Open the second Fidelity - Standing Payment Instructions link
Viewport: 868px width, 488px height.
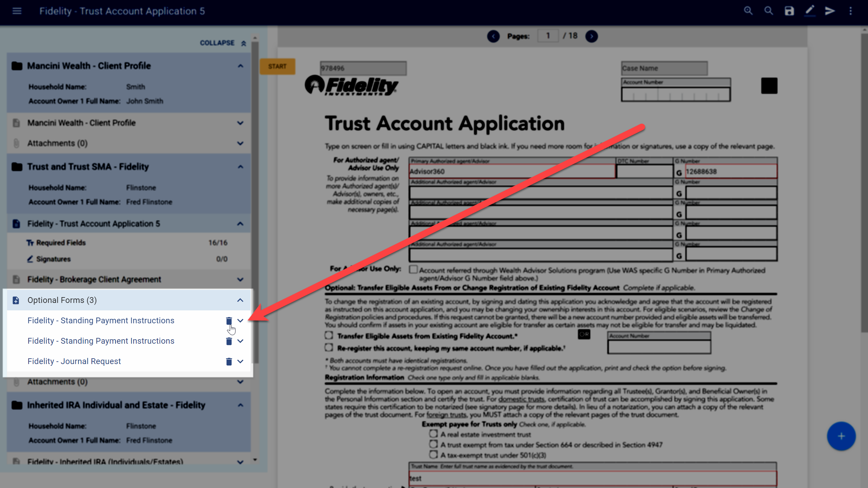(101, 341)
